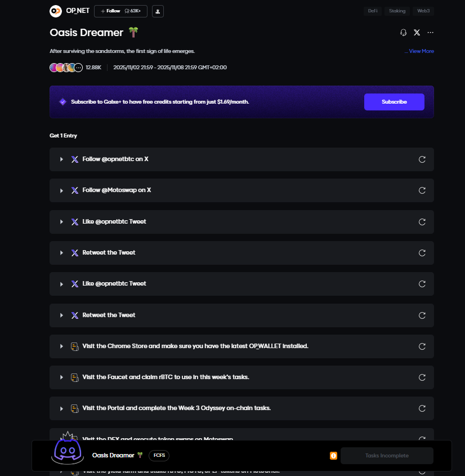Viewport: 465px width, 476px height.
Task: Open the three-dots more options menu
Action: (x=431, y=33)
